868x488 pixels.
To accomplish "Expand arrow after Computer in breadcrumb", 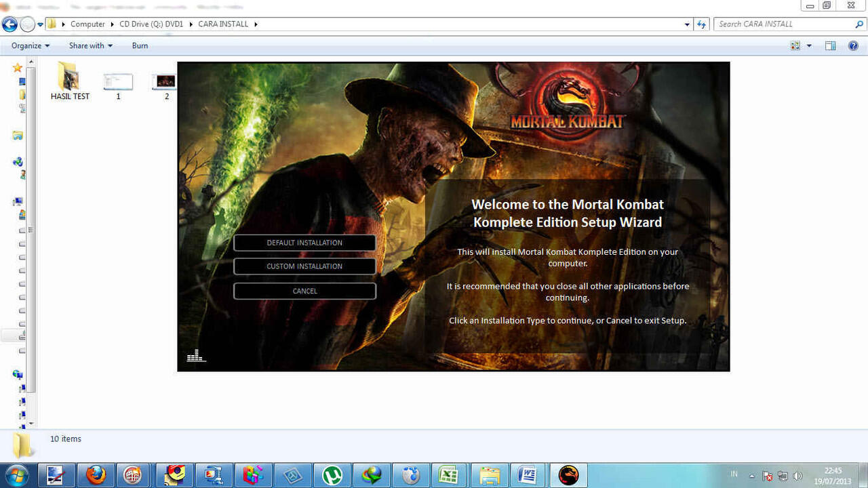I will (113, 24).
